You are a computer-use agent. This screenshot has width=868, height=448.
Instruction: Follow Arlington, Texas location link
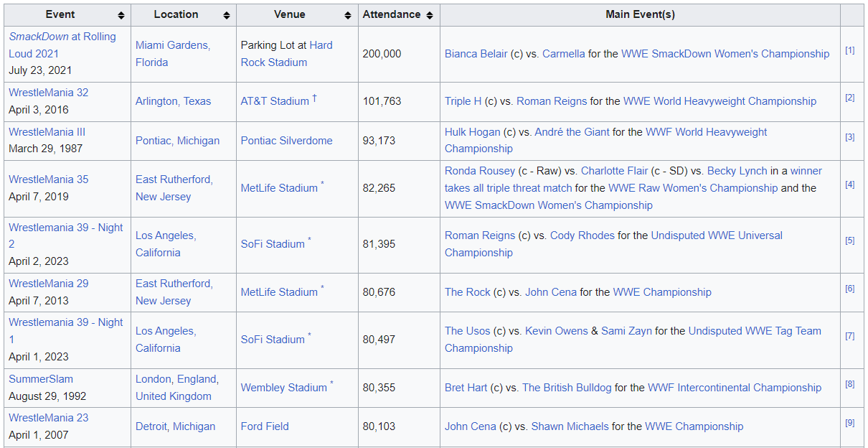174,101
